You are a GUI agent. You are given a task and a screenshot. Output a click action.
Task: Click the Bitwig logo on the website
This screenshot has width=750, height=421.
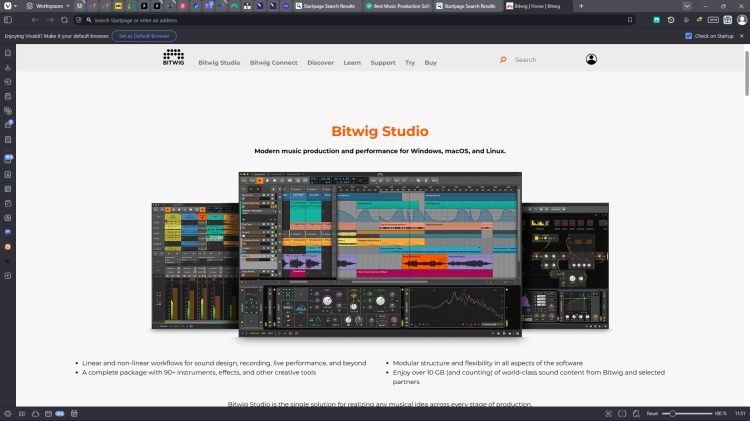pyautogui.click(x=173, y=57)
